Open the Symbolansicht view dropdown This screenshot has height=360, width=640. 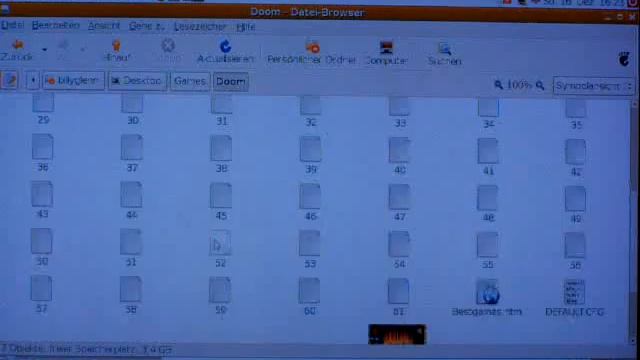coord(594,86)
